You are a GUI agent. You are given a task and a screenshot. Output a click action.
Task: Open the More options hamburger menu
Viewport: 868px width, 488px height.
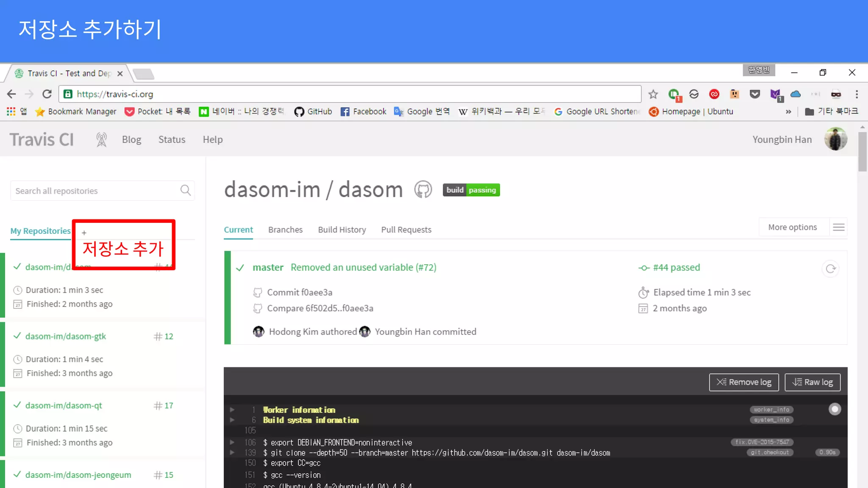838,227
